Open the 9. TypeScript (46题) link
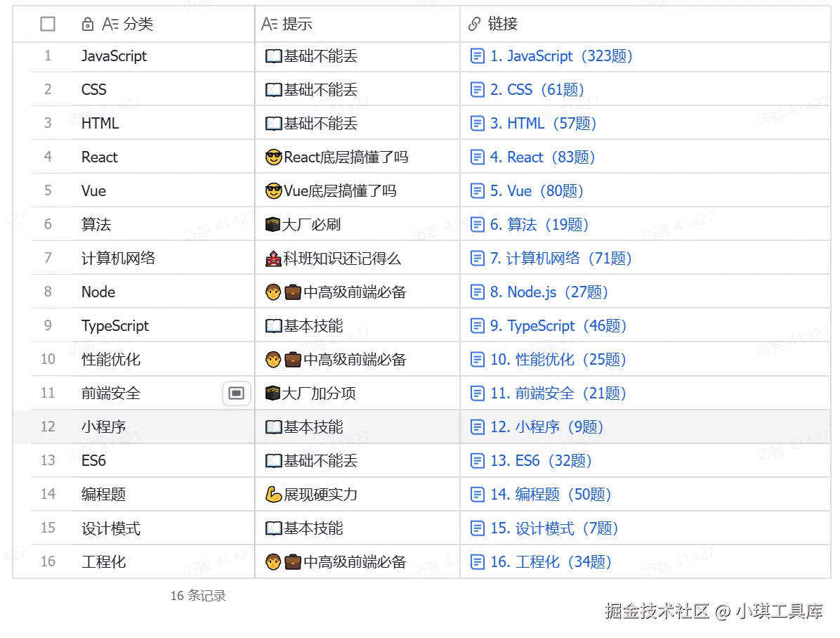The image size is (840, 638). (x=558, y=326)
